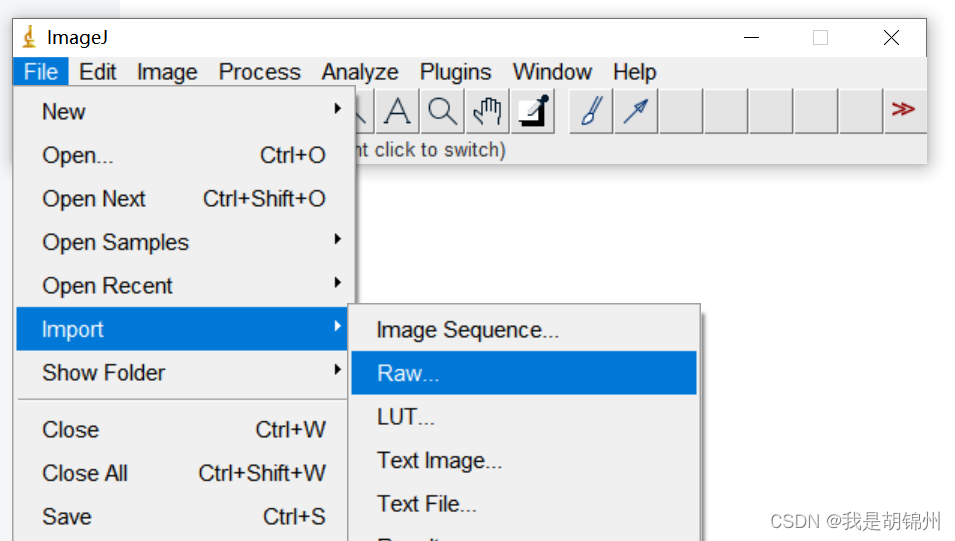Open the File menu
Image resolution: width=955 pixels, height=541 pixels.
[41, 72]
